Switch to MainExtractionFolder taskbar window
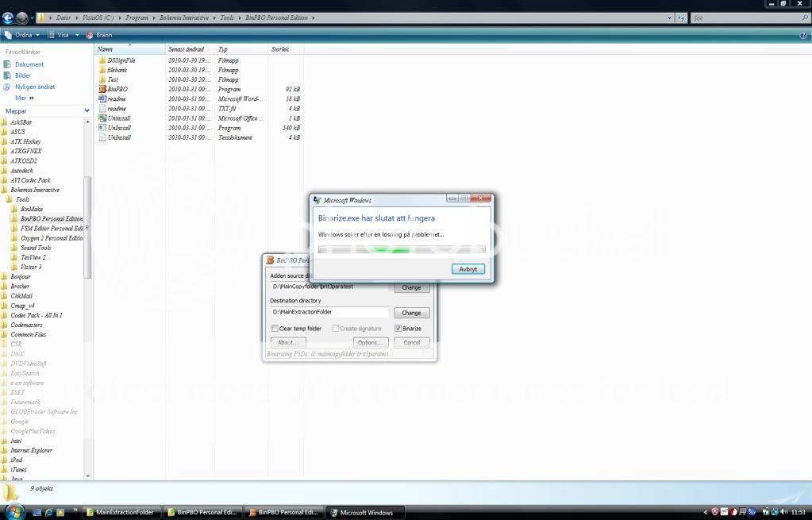Viewport: 812px width, 520px height. [x=121, y=512]
